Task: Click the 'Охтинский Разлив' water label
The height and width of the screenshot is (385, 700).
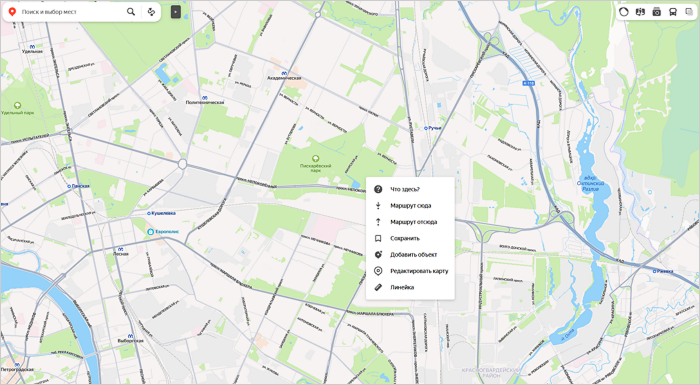Action: click(590, 183)
